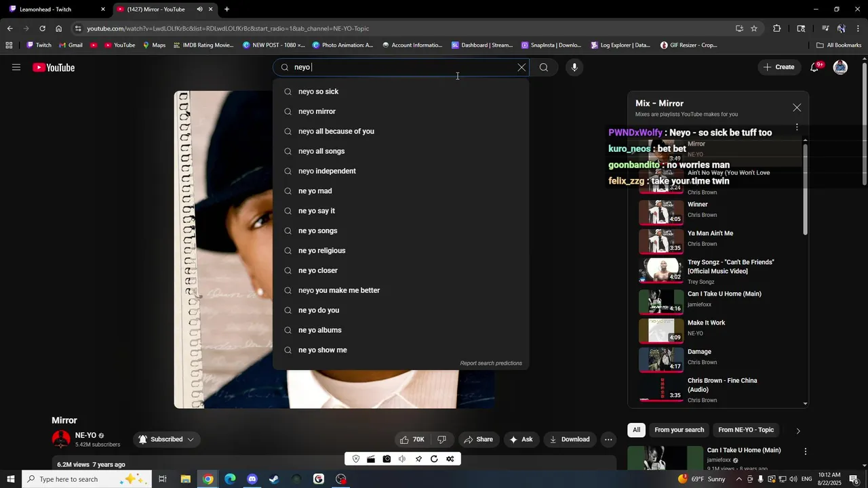868x488 pixels.
Task: Switch to Leamonhead - Twitch tab
Action: click(57, 9)
